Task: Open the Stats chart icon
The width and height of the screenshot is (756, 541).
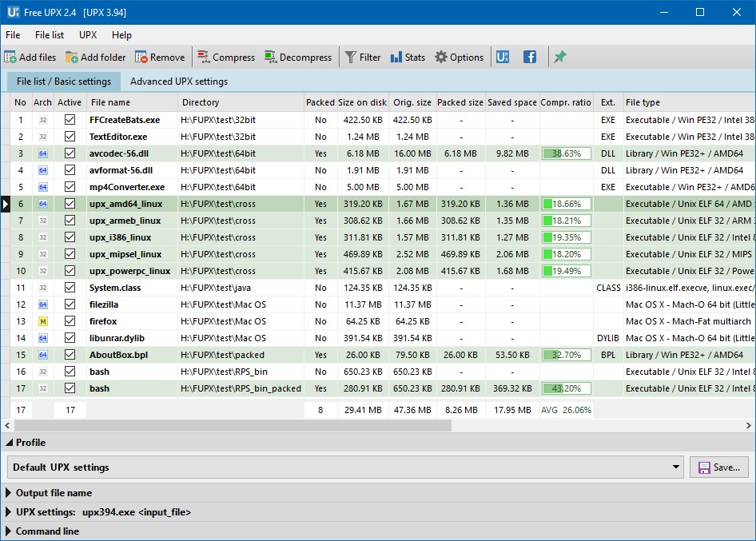Action: point(396,58)
